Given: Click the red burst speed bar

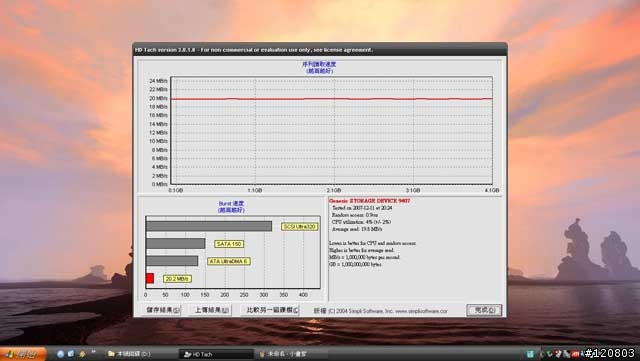Looking at the screenshot, I should [x=150, y=279].
